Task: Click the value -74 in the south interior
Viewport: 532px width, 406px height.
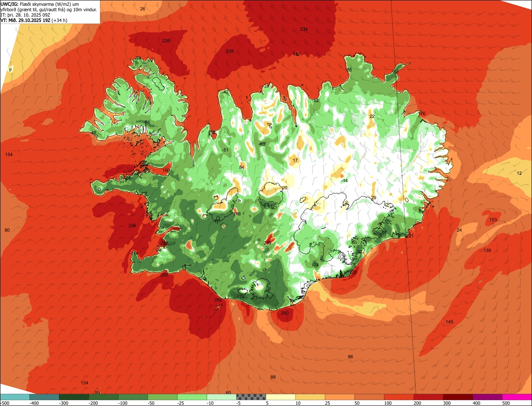Action: pos(315,265)
